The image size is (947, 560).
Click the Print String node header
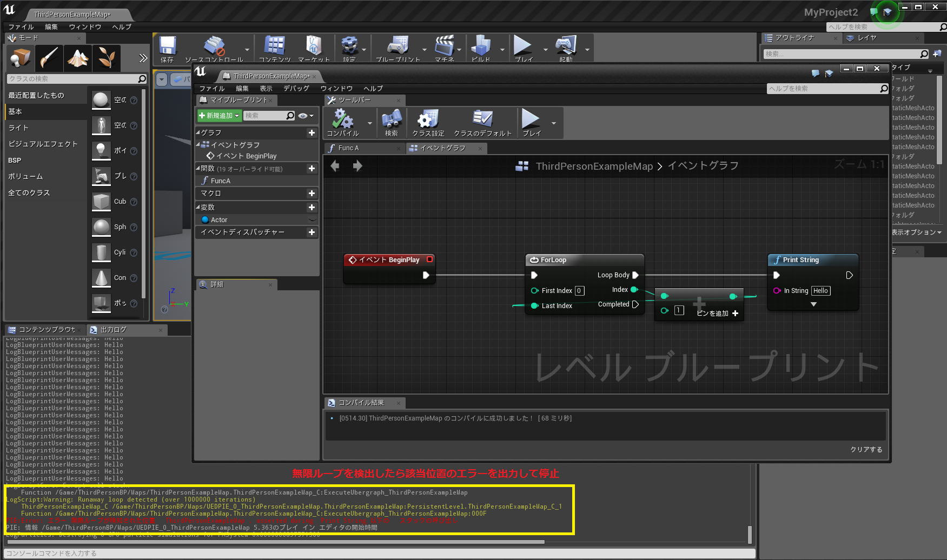tap(813, 260)
